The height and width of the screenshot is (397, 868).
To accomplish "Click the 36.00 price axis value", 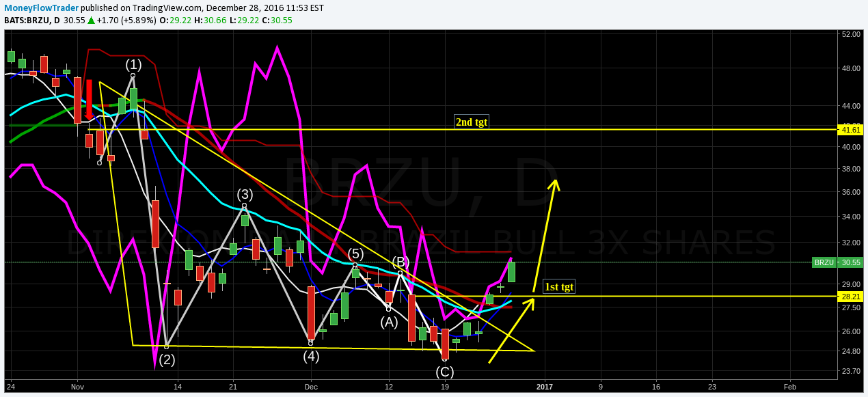I will click(x=850, y=193).
